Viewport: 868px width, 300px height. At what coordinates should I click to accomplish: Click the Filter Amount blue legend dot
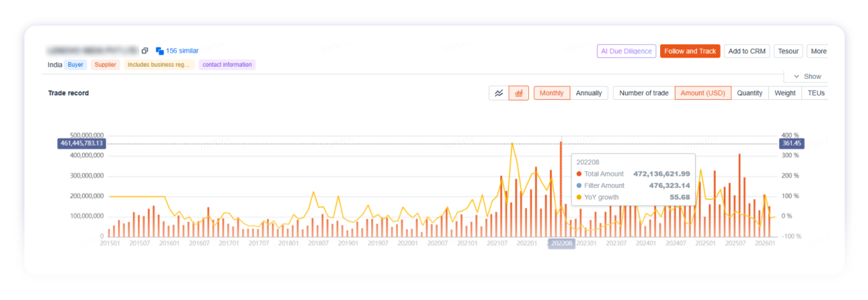click(x=579, y=186)
